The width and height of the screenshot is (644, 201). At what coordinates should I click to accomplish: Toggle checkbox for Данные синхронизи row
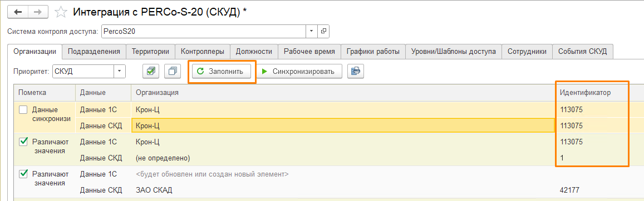pyautogui.click(x=23, y=110)
